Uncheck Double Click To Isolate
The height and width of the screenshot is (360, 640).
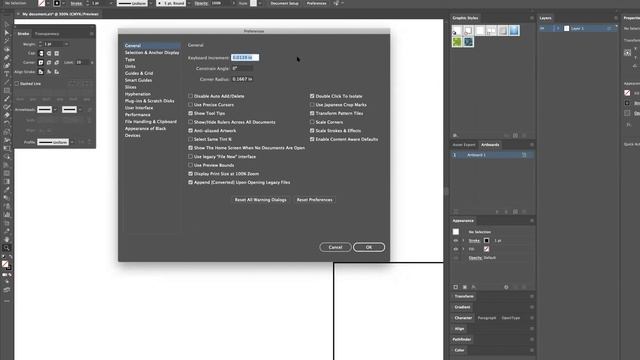coord(312,96)
